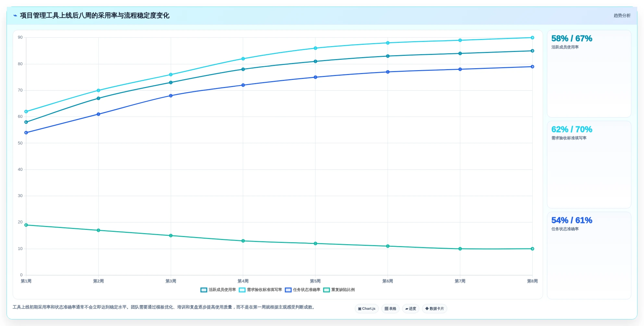Click the 第8周 point on 活跃成员使用率 line
Viewport: 644px width, 326px height.
pos(532,51)
